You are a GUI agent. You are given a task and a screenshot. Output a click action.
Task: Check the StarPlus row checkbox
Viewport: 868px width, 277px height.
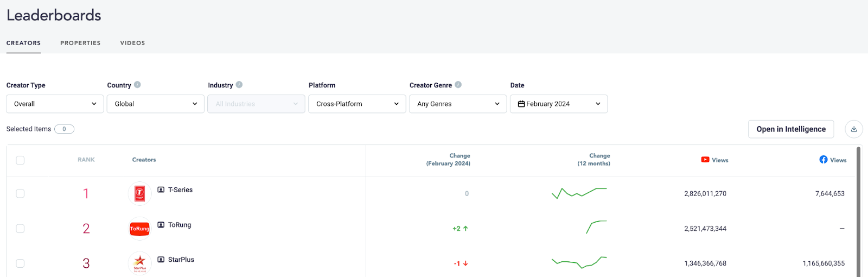pyautogui.click(x=20, y=263)
